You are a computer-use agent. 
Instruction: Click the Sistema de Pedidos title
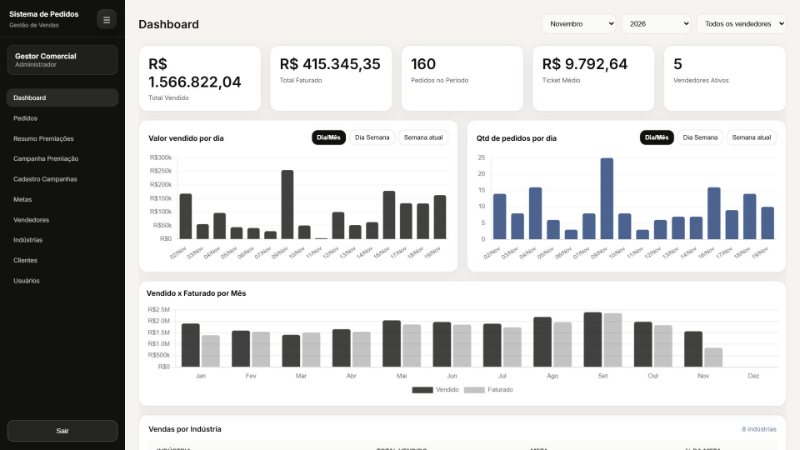tap(44, 14)
